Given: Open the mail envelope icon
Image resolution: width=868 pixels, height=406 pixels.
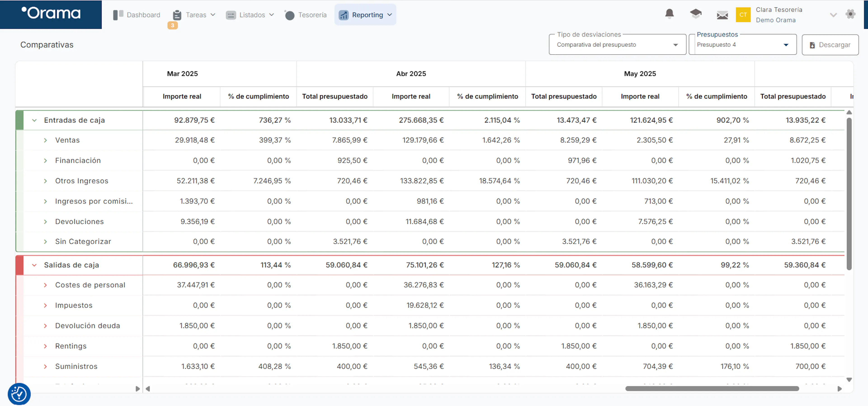Looking at the screenshot, I should pyautogui.click(x=722, y=15).
